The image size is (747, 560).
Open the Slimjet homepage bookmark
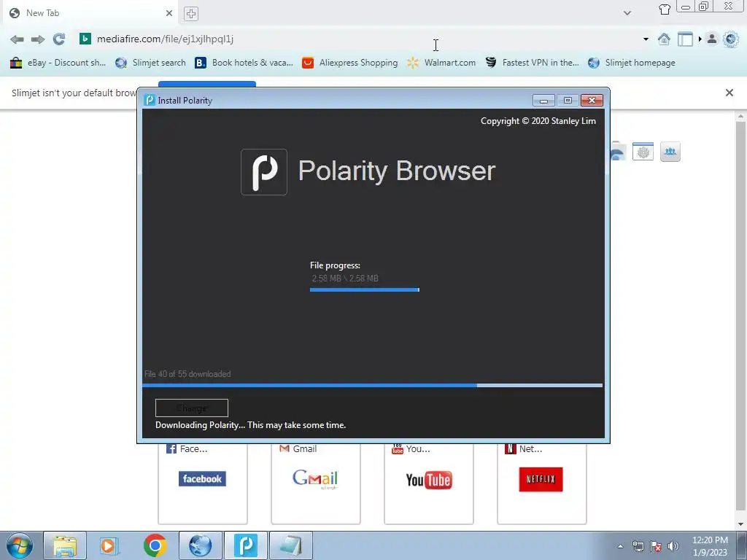click(632, 63)
